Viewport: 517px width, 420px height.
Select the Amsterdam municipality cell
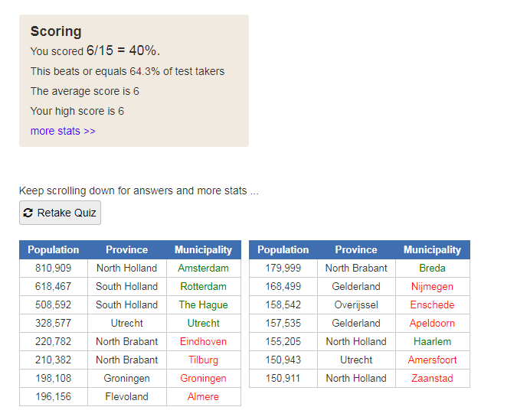(x=204, y=268)
